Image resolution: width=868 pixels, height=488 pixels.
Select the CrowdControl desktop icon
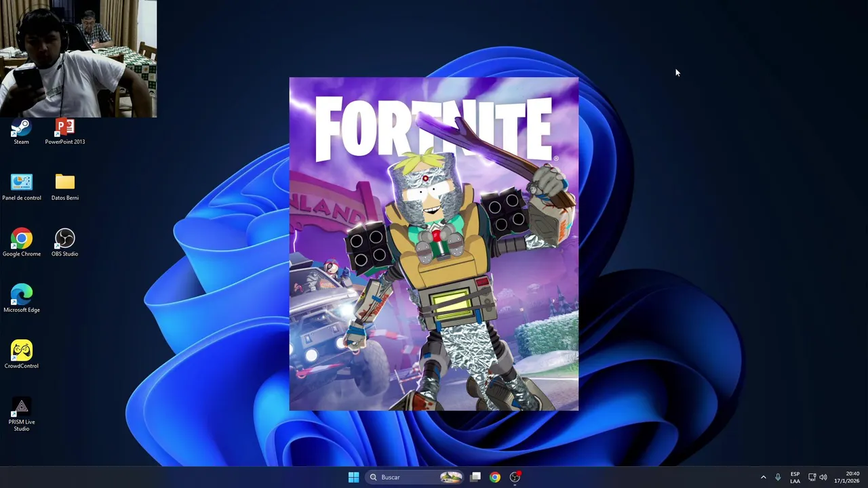click(21, 355)
